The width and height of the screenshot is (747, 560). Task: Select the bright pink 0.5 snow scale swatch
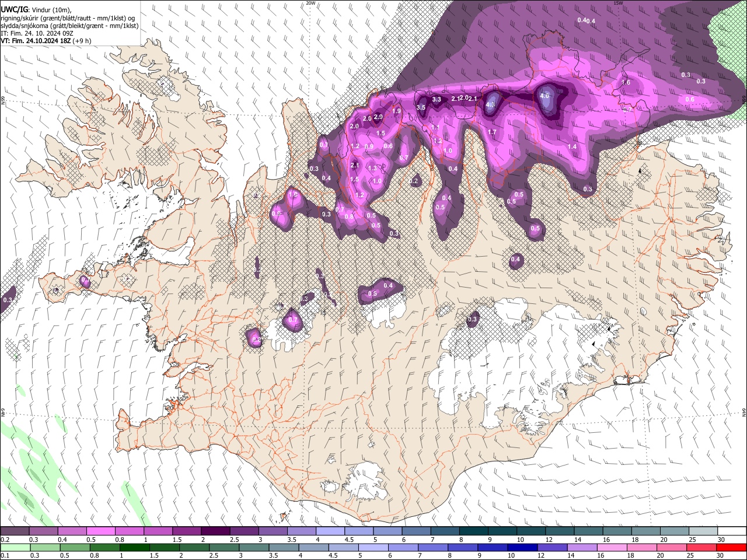(100, 531)
